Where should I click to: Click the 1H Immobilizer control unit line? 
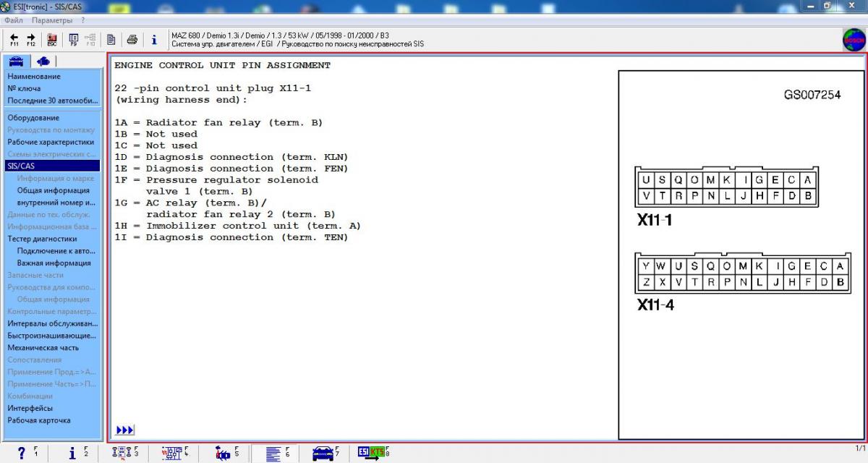[x=237, y=226]
